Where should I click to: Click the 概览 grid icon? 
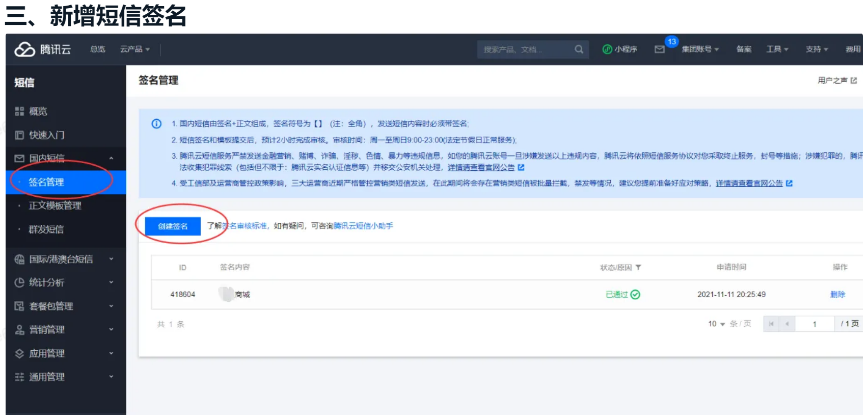click(x=19, y=111)
